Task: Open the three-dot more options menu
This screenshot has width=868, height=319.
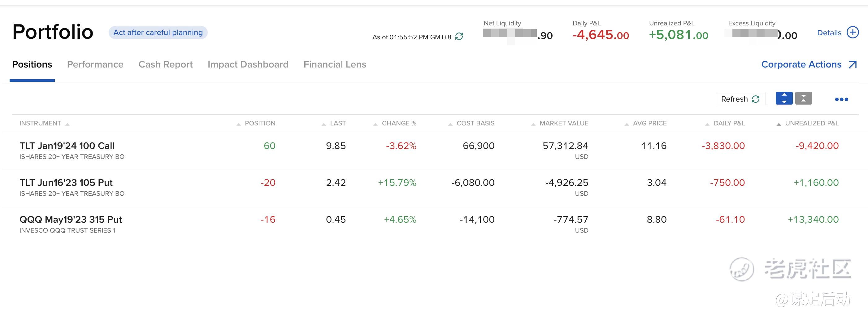Action: pos(841,99)
